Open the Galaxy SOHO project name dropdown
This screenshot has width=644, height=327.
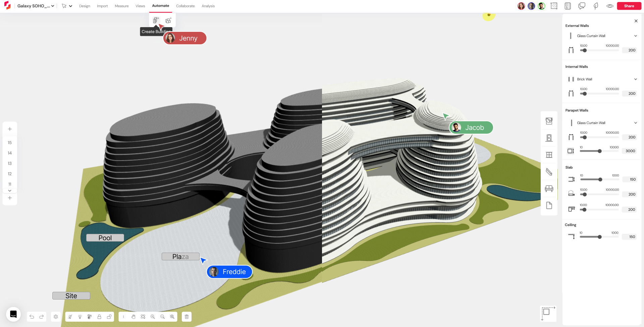[36, 6]
